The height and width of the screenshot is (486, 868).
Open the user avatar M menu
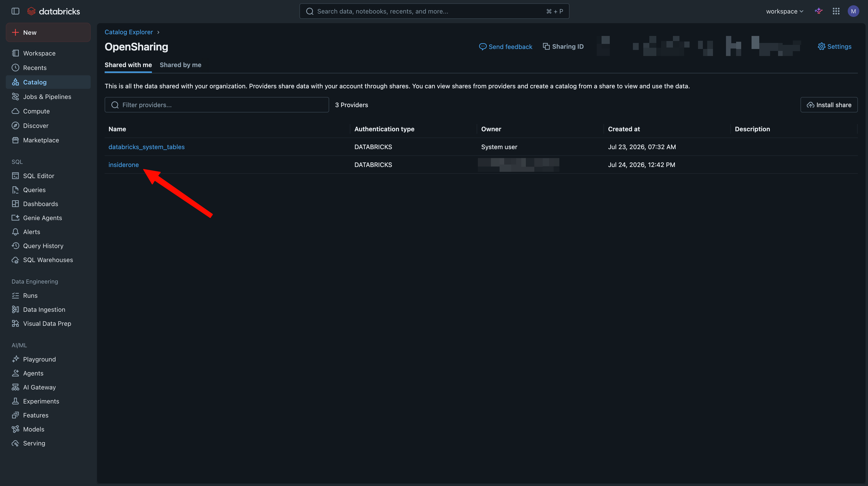point(853,11)
